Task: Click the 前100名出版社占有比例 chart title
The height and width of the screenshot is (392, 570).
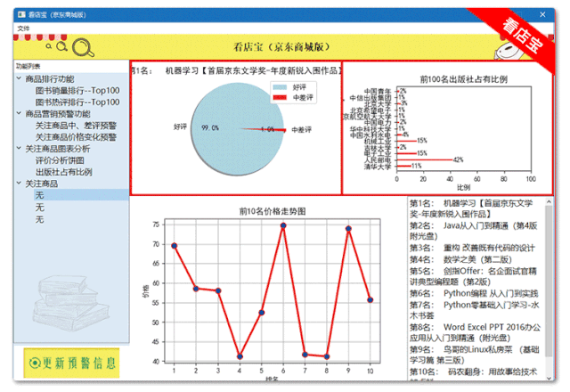Action: tap(463, 79)
